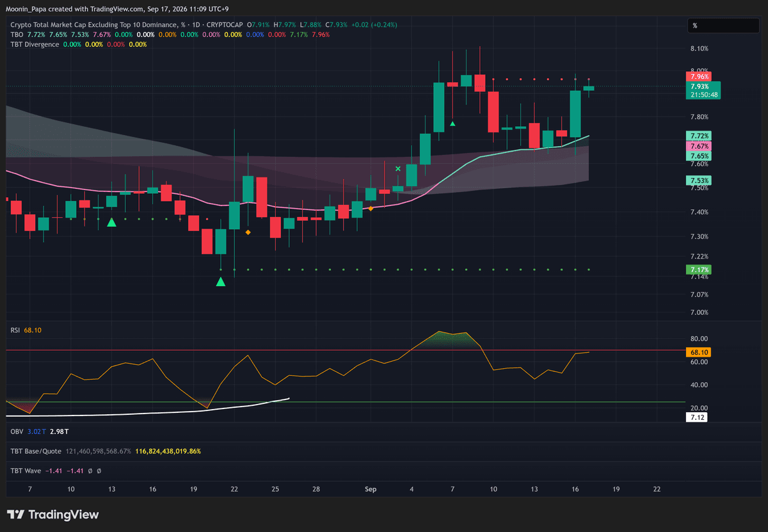Open the % price scale mode box
The width and height of the screenshot is (768, 532).
click(x=723, y=26)
